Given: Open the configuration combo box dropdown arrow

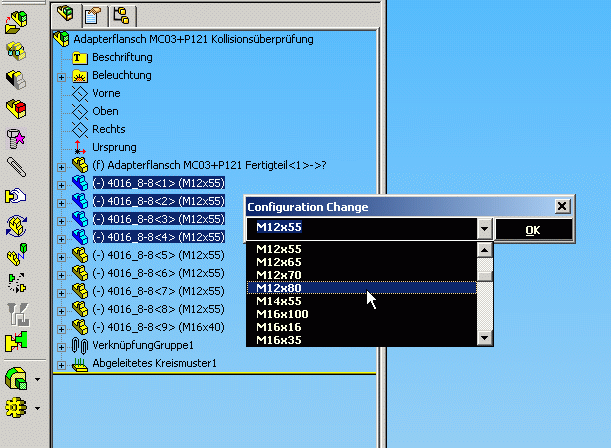Looking at the screenshot, I should 485,229.
